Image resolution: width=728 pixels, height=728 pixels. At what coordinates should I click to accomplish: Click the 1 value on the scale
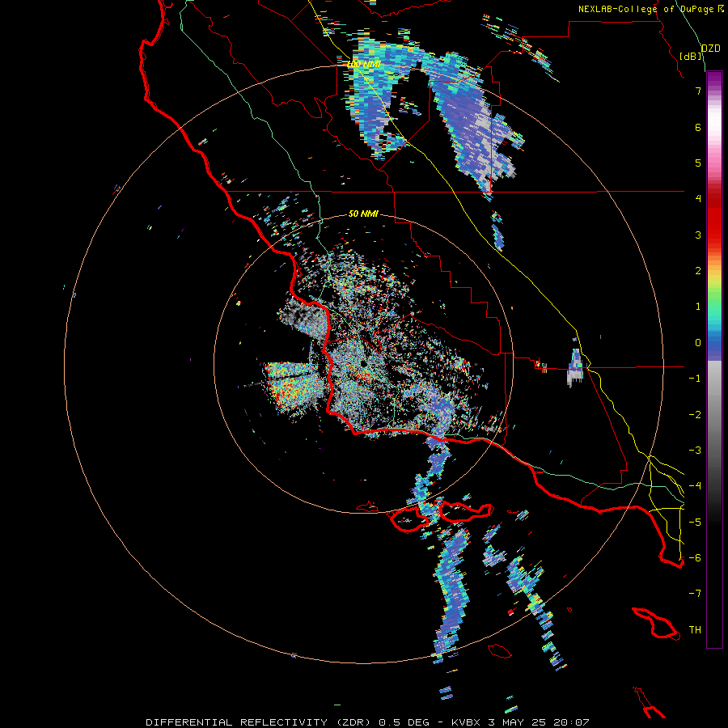tap(698, 307)
